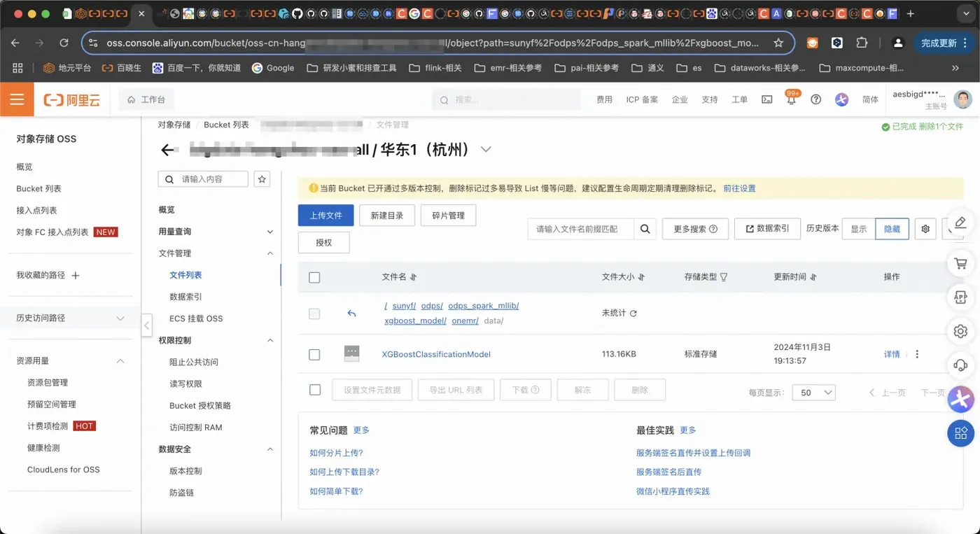Open 数据索引 toolbar button
Image resolution: width=980 pixels, height=534 pixels.
tap(767, 229)
